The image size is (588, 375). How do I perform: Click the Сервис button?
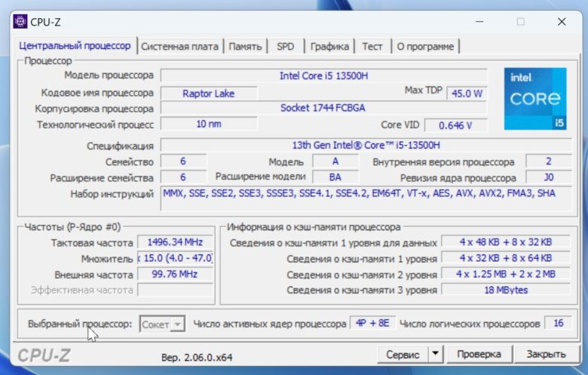click(403, 354)
